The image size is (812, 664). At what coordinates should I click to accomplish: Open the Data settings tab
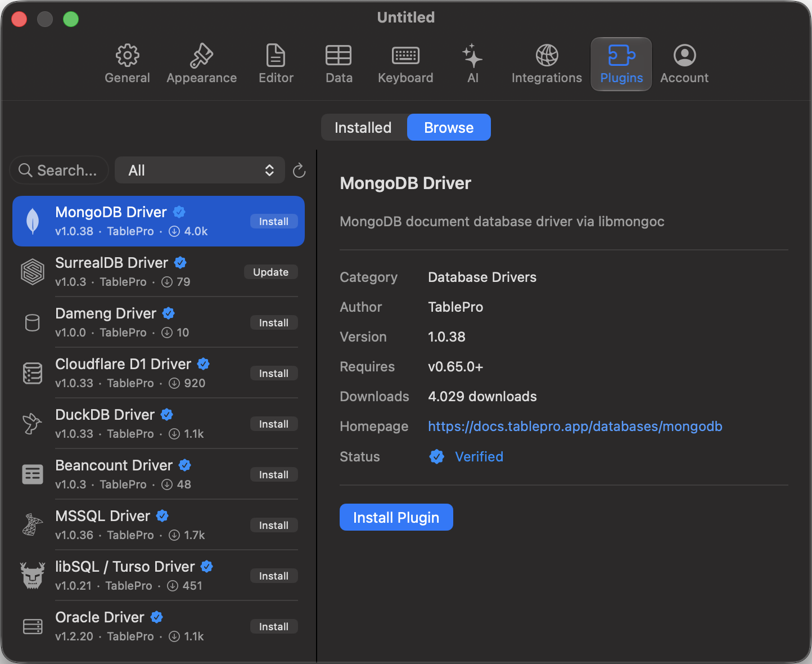click(339, 64)
